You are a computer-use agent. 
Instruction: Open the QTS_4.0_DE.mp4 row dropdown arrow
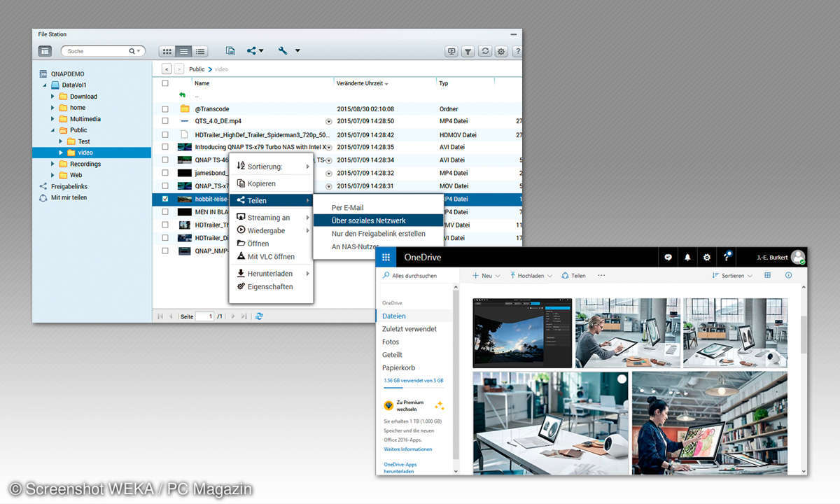tap(328, 121)
